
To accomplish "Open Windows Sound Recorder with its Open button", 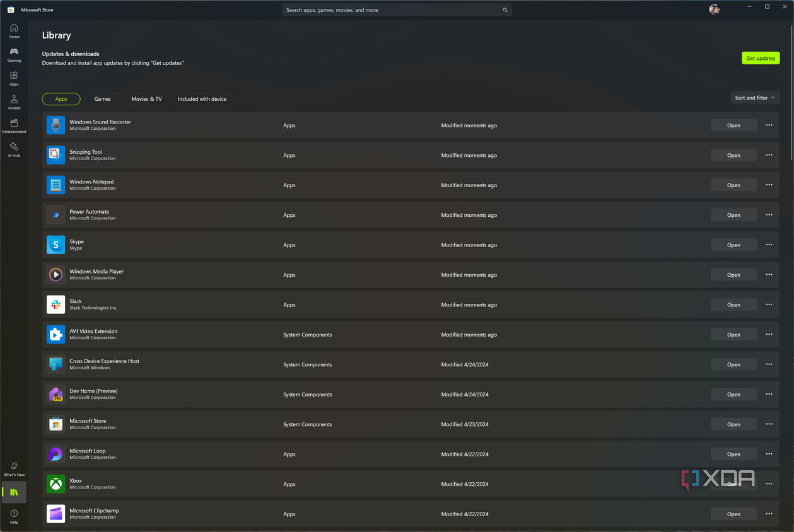I will click(x=733, y=125).
